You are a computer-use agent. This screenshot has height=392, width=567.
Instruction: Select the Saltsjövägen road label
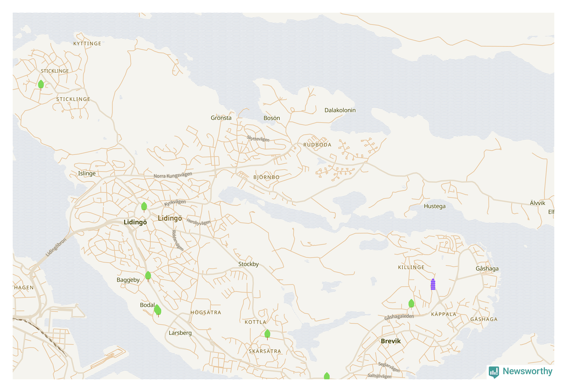380,376
